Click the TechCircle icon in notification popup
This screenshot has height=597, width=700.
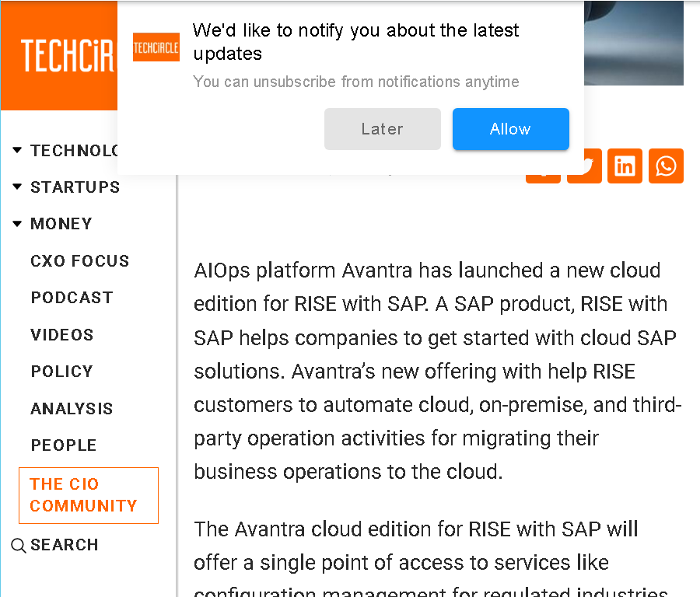tap(156, 47)
